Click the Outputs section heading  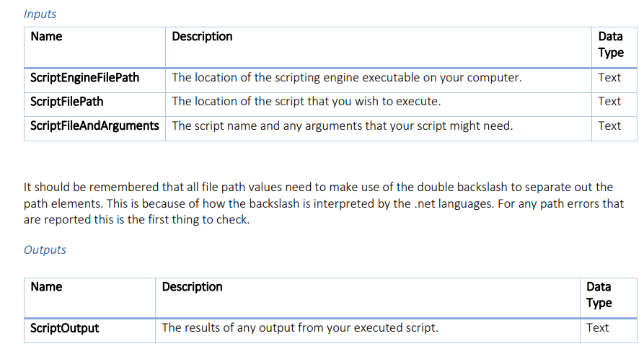click(45, 250)
